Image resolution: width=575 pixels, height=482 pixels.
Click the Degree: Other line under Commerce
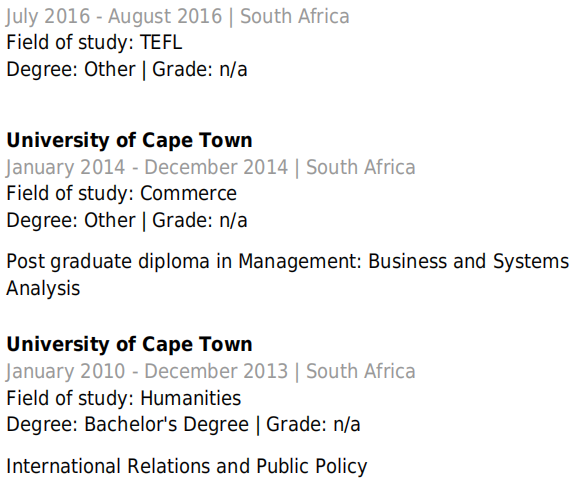point(127,220)
